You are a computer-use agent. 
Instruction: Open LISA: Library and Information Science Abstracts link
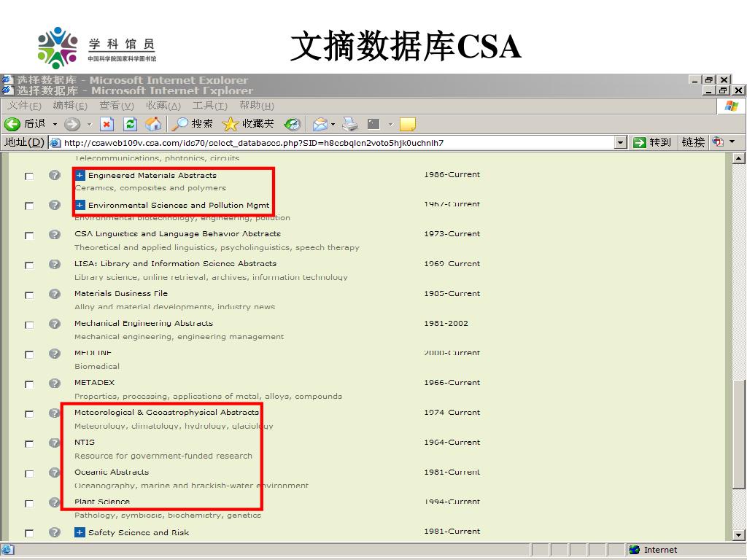pyautogui.click(x=175, y=263)
